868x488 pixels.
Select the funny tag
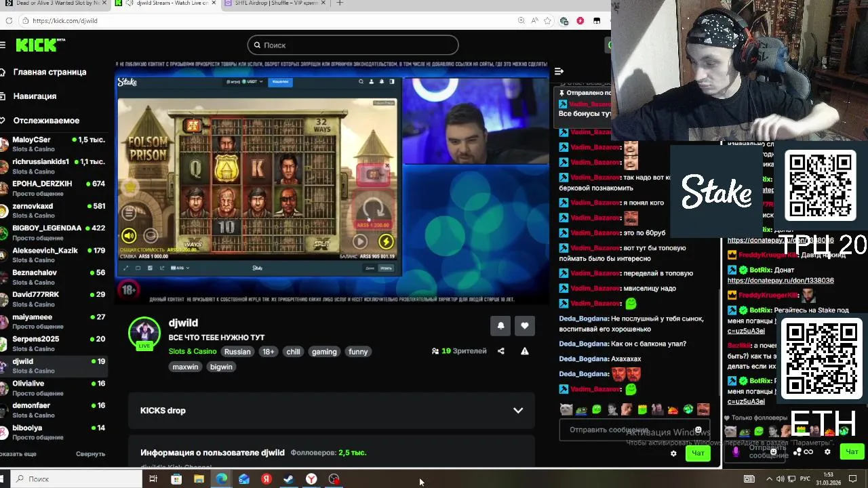pos(358,352)
